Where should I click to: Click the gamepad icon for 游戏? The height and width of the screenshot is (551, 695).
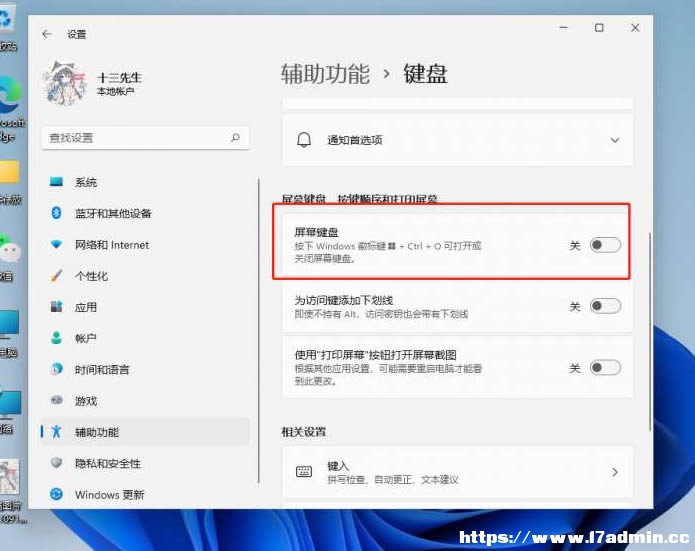56,400
